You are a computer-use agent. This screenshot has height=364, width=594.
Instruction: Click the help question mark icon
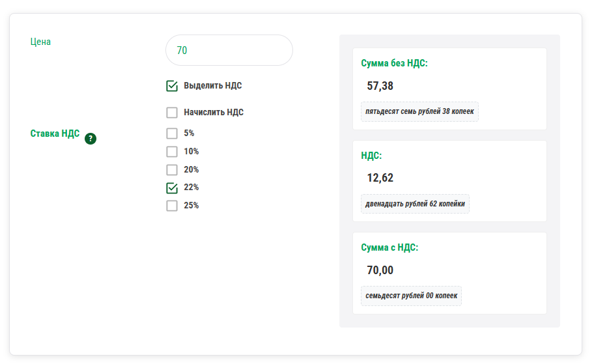[91, 138]
